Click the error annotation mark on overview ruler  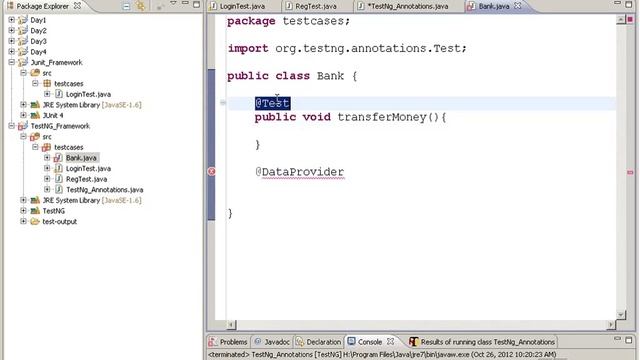tap(630, 172)
